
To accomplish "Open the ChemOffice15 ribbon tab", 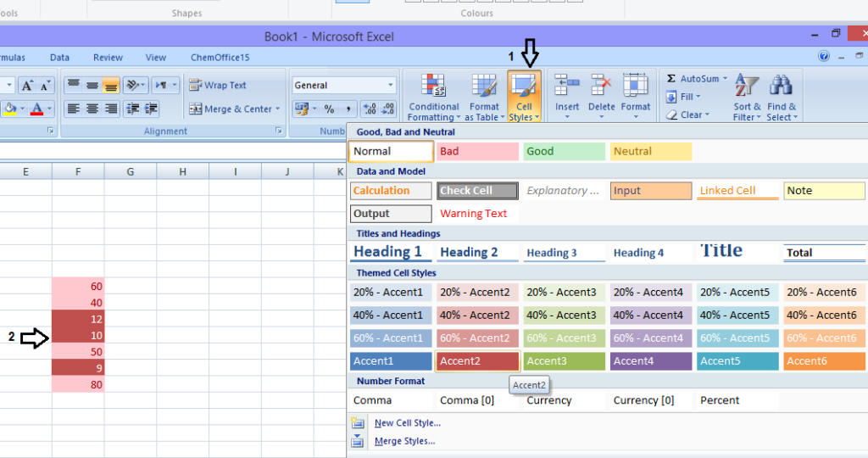I will click(x=220, y=58).
